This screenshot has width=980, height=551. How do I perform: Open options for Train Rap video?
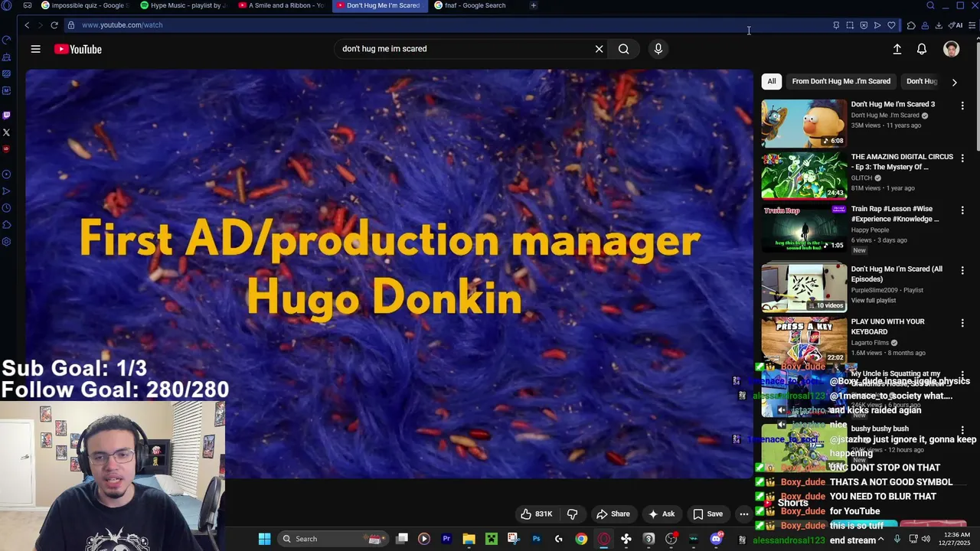coord(962,210)
